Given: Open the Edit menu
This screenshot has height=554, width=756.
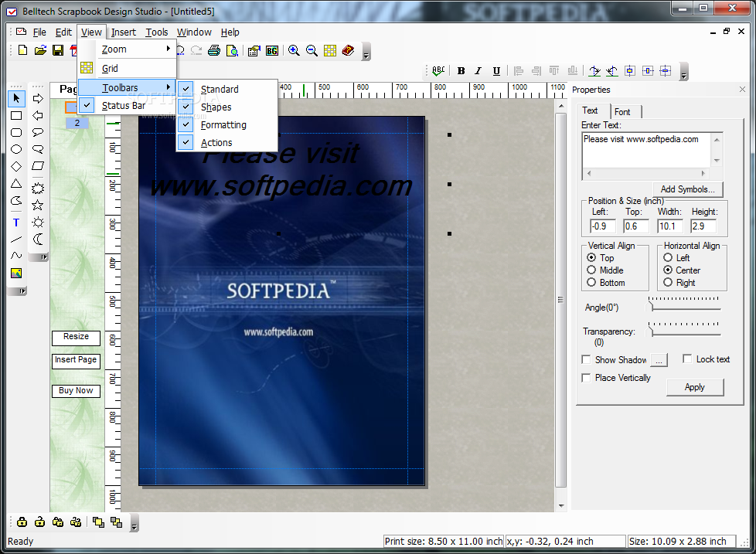Looking at the screenshot, I should tap(63, 32).
